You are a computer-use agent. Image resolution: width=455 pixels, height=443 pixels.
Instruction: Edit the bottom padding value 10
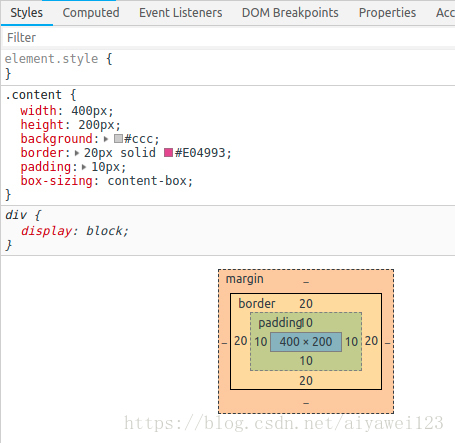pyautogui.click(x=306, y=361)
